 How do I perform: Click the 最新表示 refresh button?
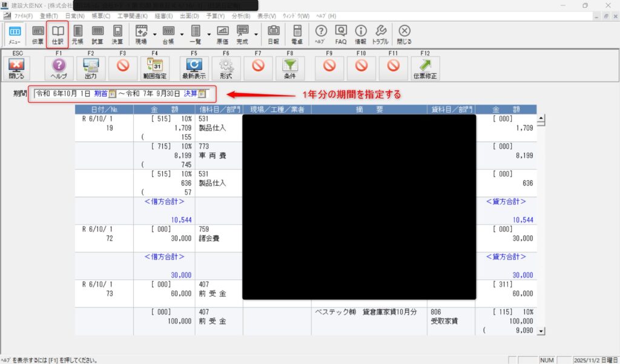coord(194,68)
